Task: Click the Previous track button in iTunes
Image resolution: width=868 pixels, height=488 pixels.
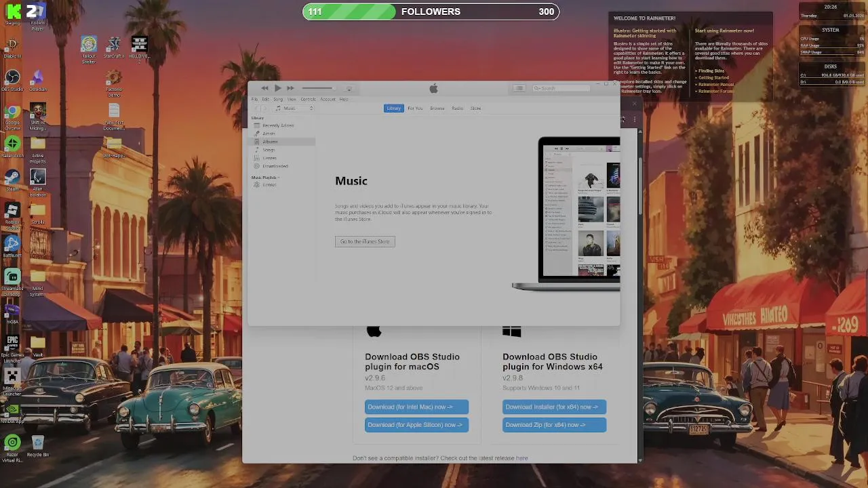Action: coord(265,88)
